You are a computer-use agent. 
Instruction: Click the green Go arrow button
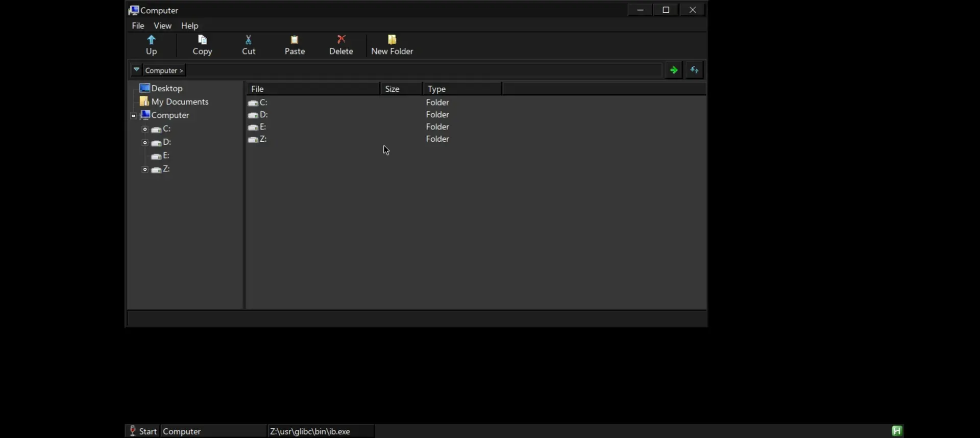[674, 70]
